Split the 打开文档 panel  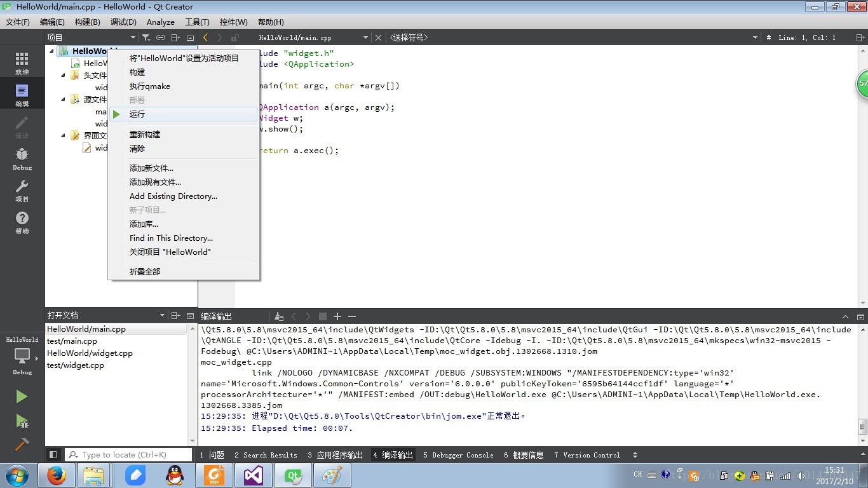click(176, 315)
